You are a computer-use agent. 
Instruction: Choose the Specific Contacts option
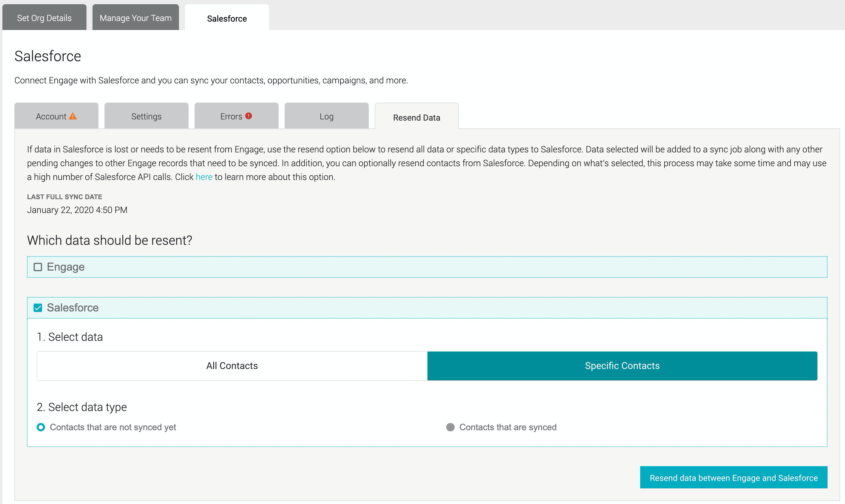(x=622, y=366)
